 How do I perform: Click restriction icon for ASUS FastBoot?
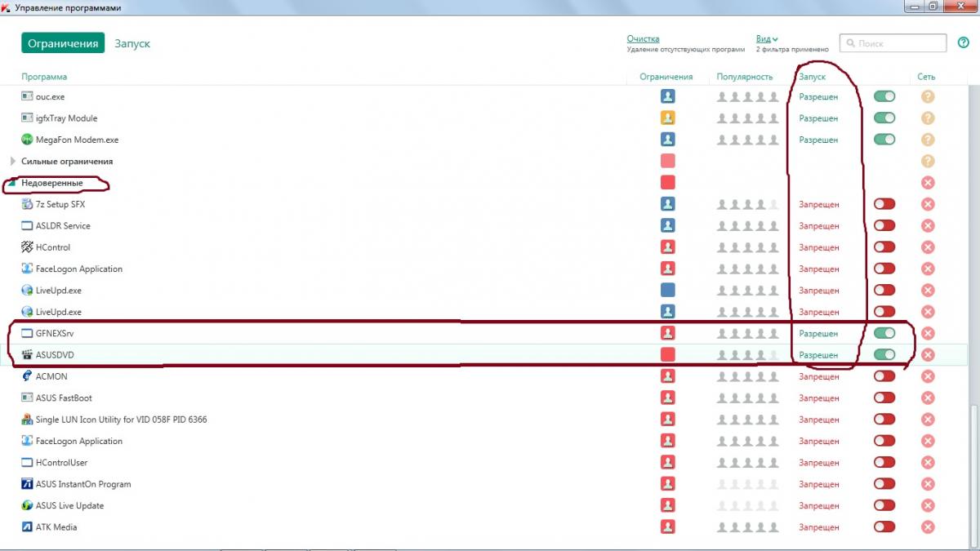click(667, 398)
